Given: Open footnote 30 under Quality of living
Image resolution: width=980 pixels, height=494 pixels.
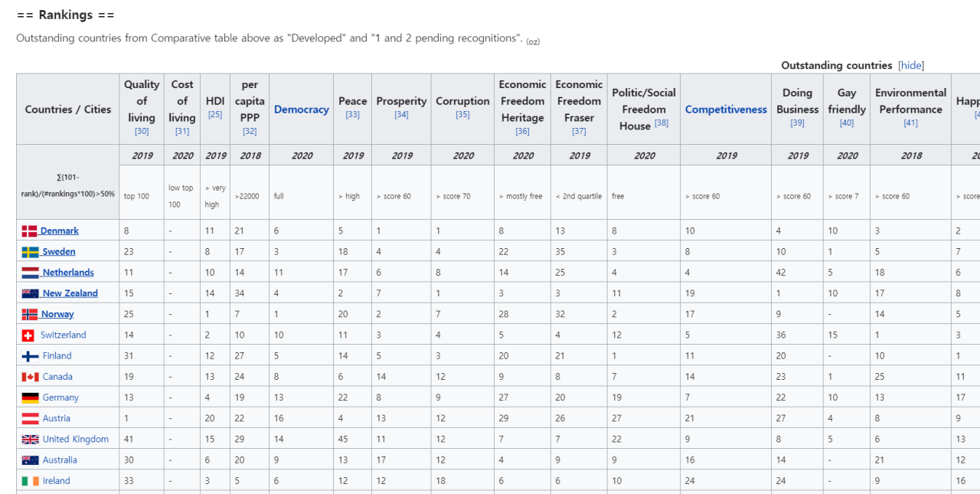Looking at the screenshot, I should pos(142,132).
